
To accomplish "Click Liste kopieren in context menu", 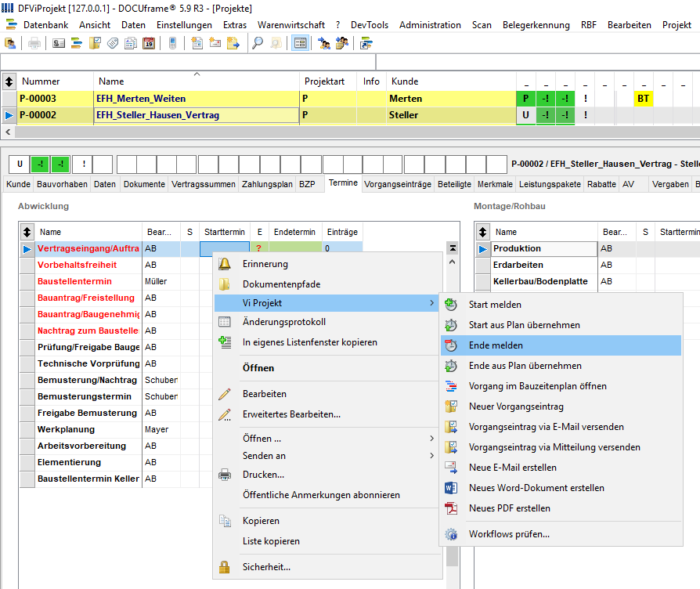I will [x=327, y=541].
